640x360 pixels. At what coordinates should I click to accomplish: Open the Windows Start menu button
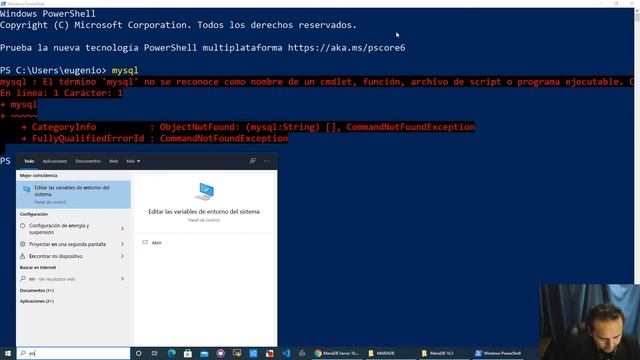click(x=8, y=353)
